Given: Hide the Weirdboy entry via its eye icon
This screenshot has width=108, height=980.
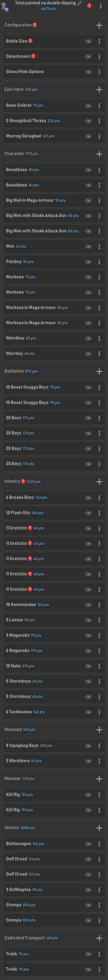Looking at the screenshot, I should (x=88, y=338).
